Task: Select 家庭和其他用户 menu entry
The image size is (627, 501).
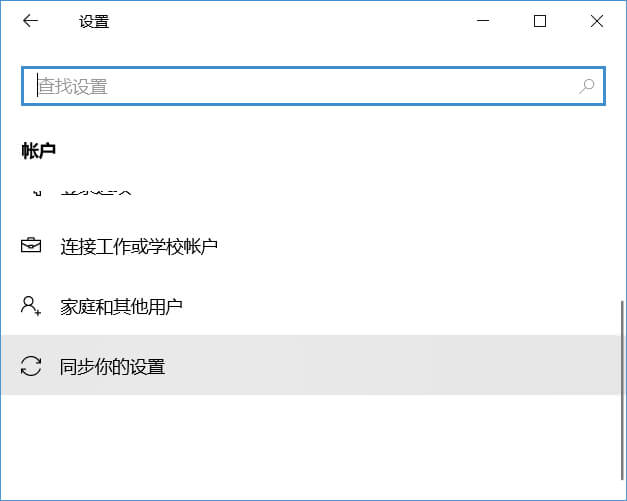Action: click(x=121, y=306)
